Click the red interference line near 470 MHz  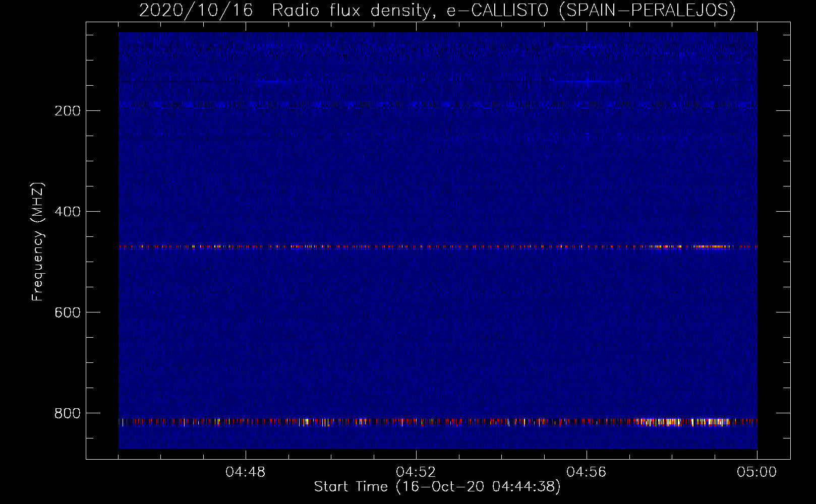point(438,247)
